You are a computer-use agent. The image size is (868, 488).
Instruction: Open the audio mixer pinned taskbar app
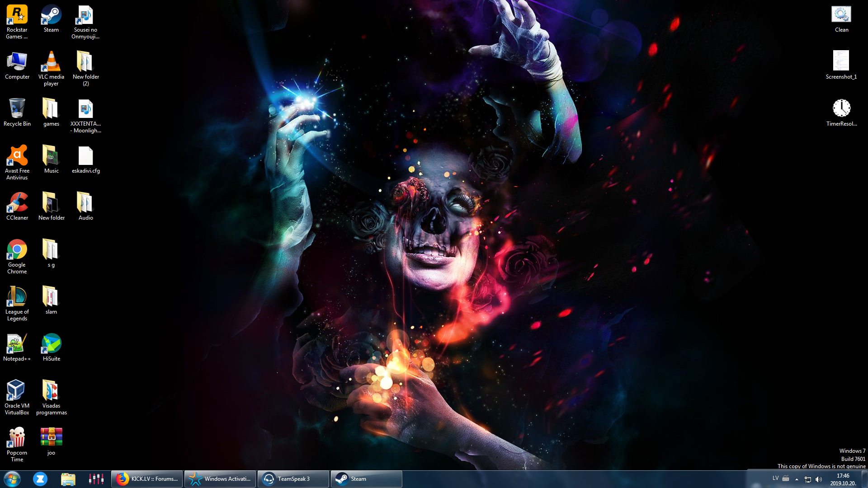coord(96,479)
